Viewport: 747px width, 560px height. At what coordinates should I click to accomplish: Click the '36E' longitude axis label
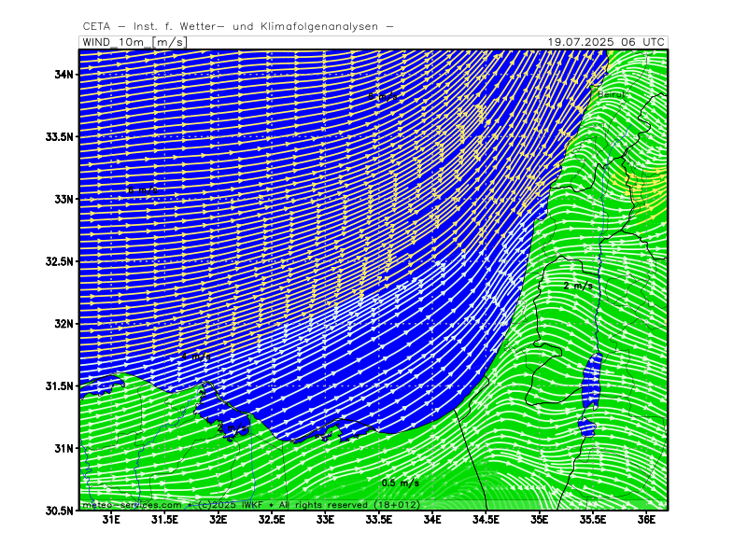[646, 520]
